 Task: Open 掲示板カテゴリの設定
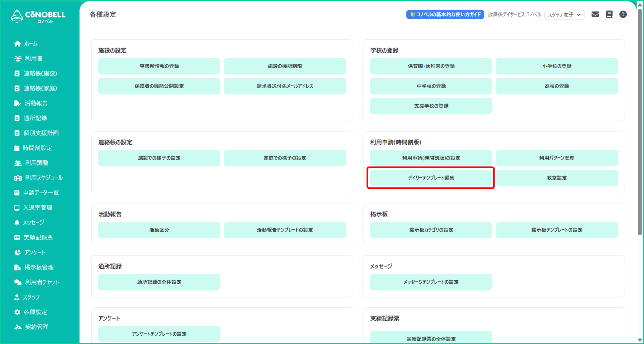coord(431,230)
